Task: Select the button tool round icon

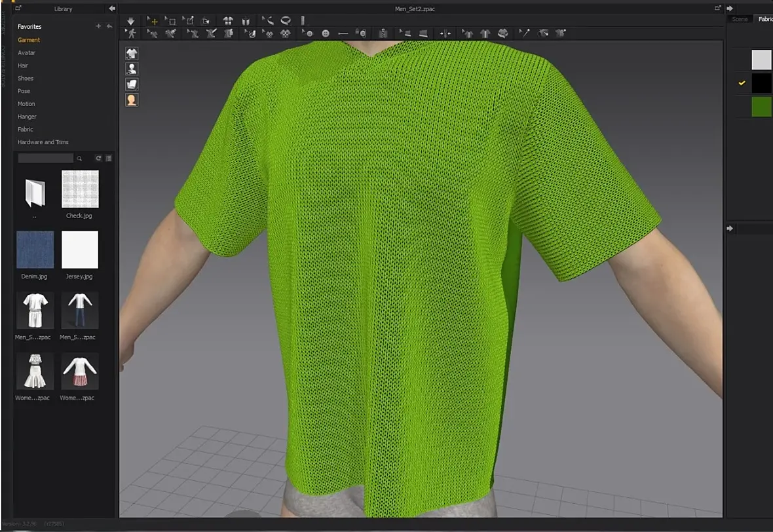Action: (326, 33)
